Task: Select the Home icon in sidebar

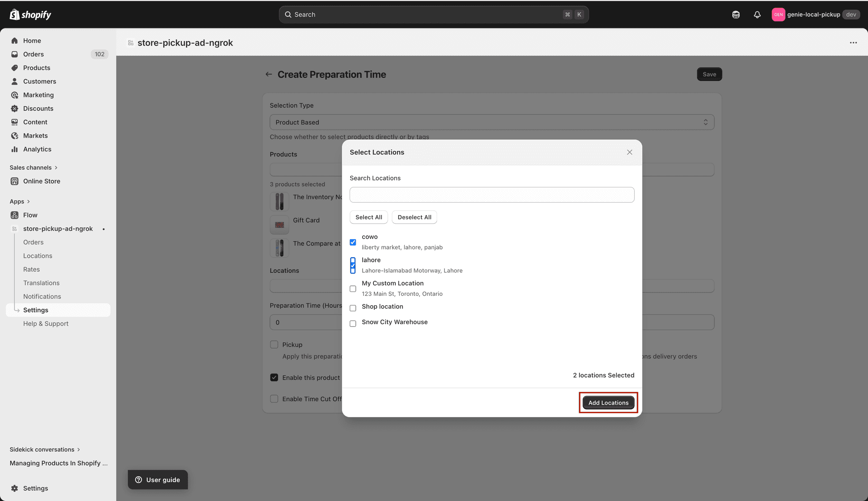Action: click(x=14, y=40)
